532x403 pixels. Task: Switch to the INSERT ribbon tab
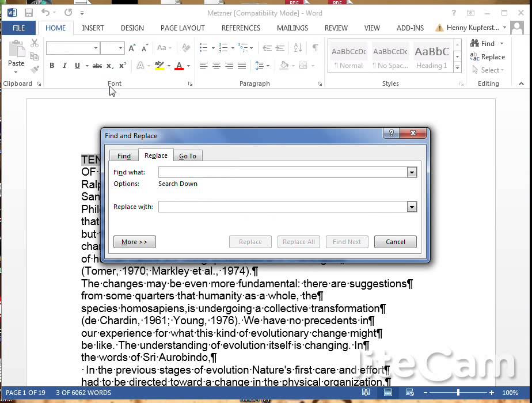click(x=93, y=28)
